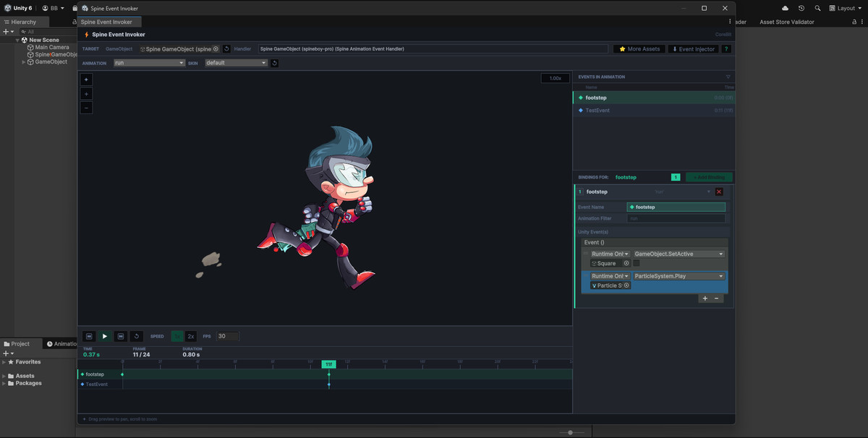Jump to the first frame button
Image resolution: width=868 pixels, height=438 pixels.
[x=89, y=336]
